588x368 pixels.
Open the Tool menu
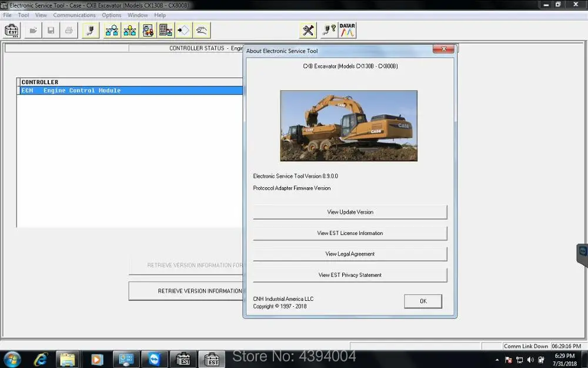[24, 15]
